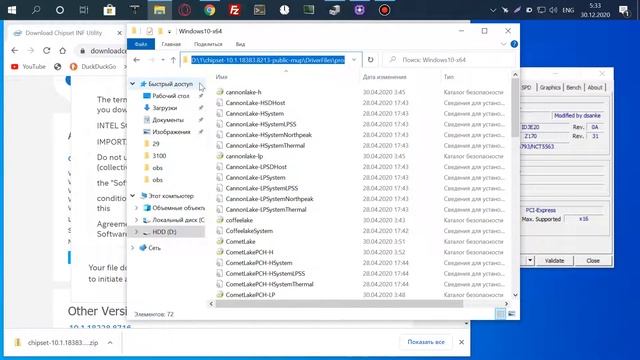This screenshot has width=640, height=360.
Task: Select CannonLake-HSystemNorthpeak file
Action: [269, 135]
